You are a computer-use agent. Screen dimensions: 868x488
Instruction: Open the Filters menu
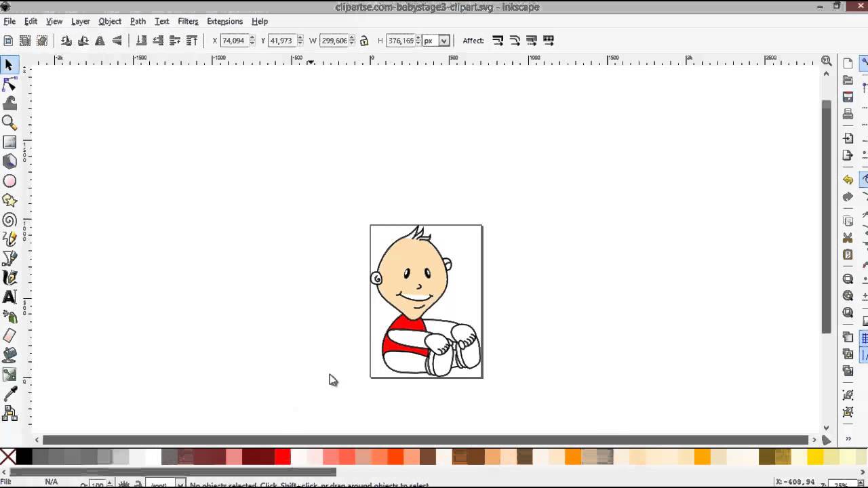[x=188, y=21]
